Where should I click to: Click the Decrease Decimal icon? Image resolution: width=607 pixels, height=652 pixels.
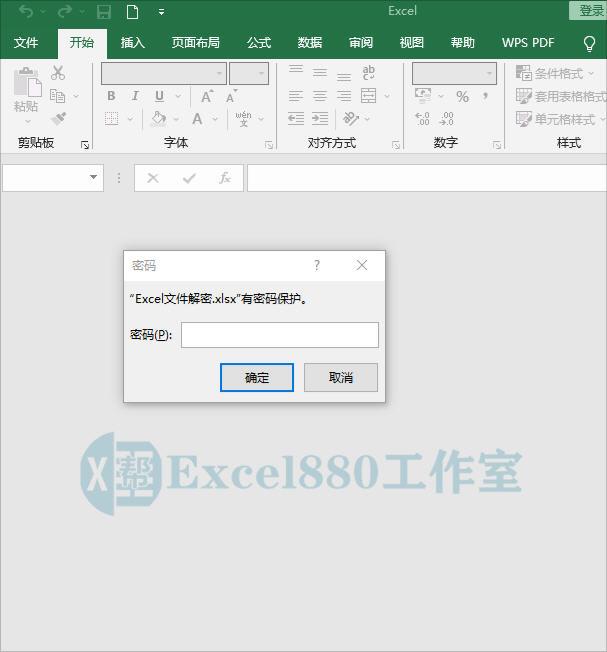coord(446,119)
